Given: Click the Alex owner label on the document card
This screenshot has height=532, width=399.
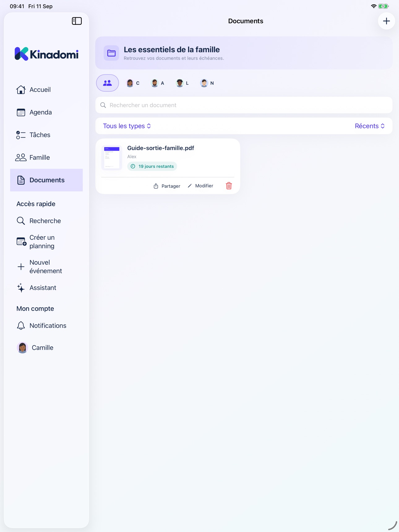Looking at the screenshot, I should 132,157.
